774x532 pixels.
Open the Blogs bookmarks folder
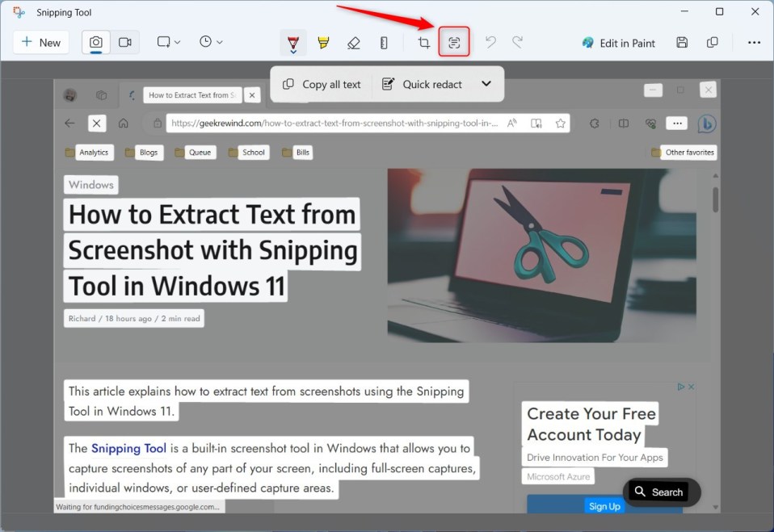tap(143, 153)
